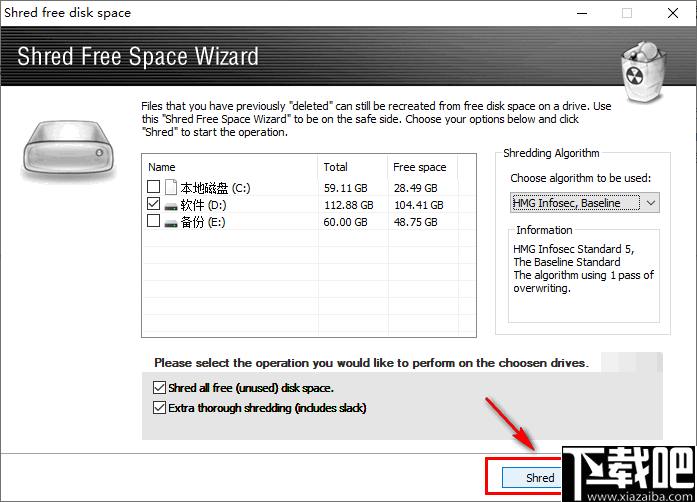The width and height of the screenshot is (697, 502).
Task: Click the 备份 (E:) drive icon
Action: 171,223
